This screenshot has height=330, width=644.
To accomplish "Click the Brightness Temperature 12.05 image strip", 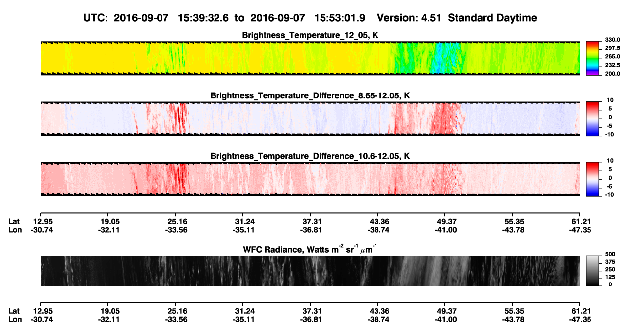I will tap(310, 58).
